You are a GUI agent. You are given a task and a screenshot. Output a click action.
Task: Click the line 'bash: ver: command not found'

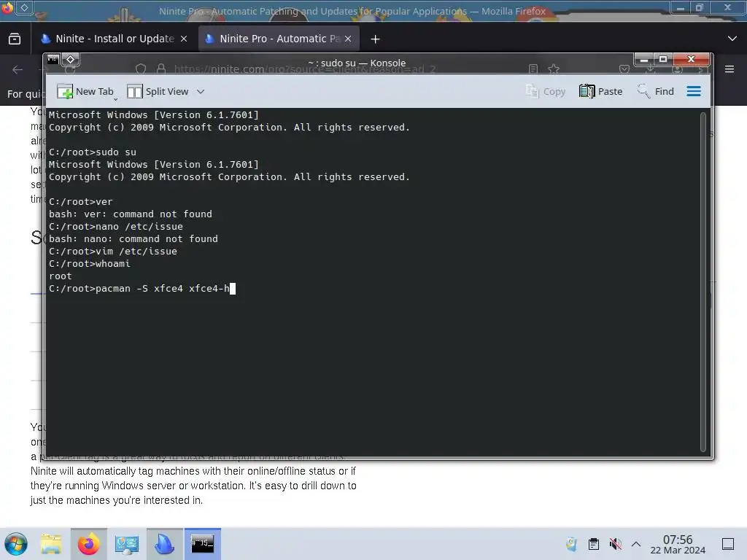(130, 214)
